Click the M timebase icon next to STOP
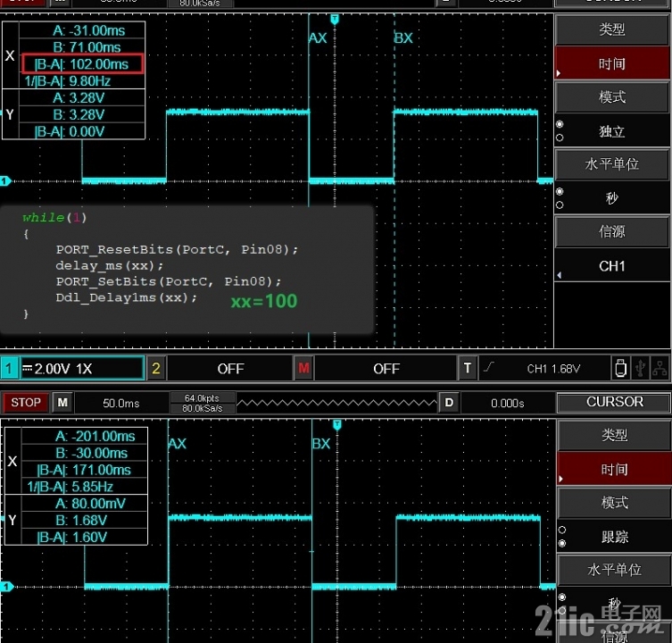This screenshot has height=643, width=672. [x=62, y=403]
